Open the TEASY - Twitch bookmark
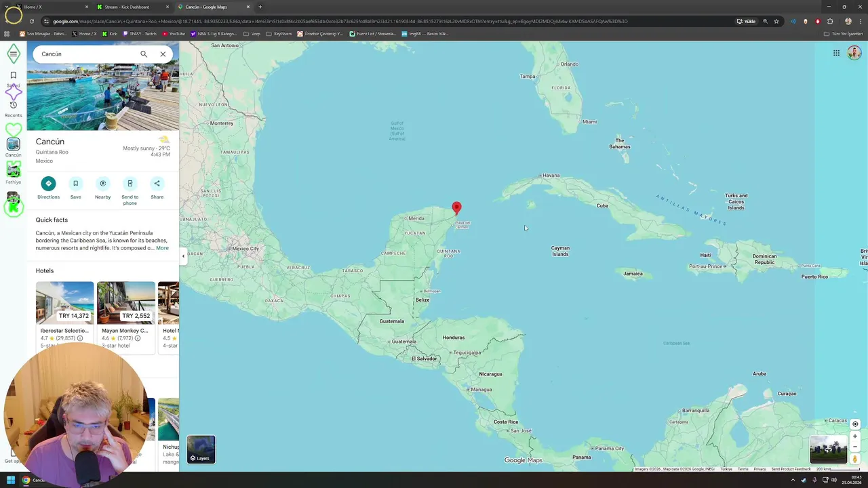The width and height of the screenshot is (868, 488). 140,33
